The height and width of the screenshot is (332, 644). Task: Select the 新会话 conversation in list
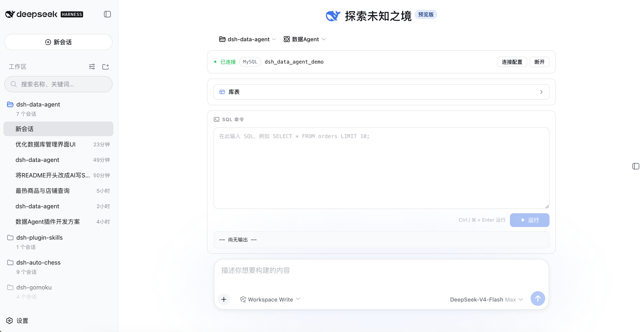[x=58, y=129]
